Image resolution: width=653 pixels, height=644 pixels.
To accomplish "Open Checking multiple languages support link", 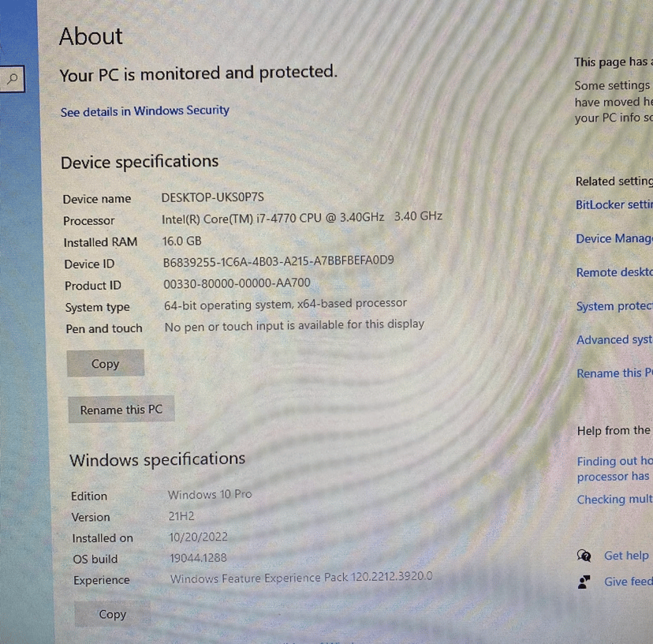I will 614,500.
